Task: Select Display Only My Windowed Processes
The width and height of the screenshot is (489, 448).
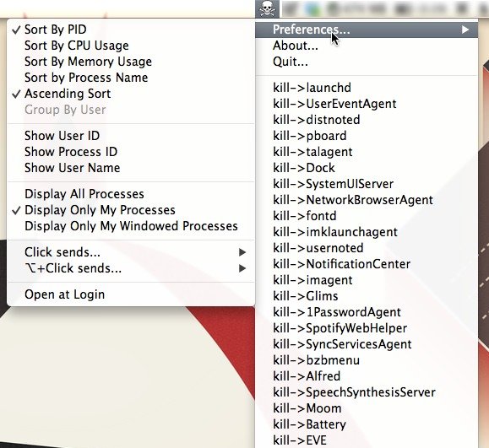Action: (x=131, y=226)
